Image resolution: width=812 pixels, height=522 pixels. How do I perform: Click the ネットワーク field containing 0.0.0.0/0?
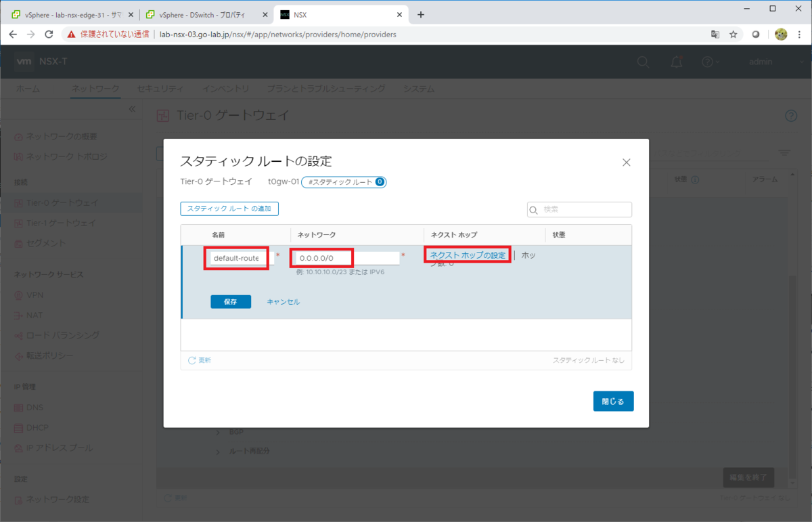pos(346,258)
